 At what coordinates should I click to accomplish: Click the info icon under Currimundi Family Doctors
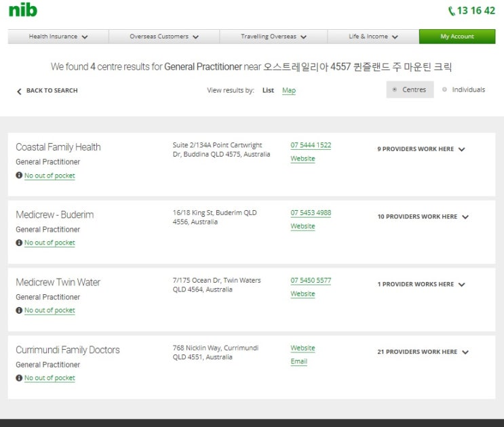click(x=19, y=378)
